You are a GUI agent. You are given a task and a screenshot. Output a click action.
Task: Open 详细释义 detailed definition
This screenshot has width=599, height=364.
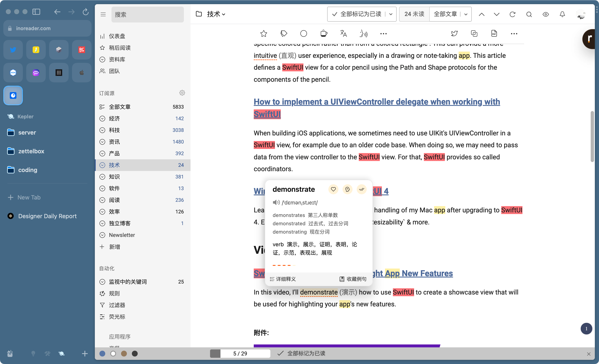pyautogui.click(x=283, y=279)
